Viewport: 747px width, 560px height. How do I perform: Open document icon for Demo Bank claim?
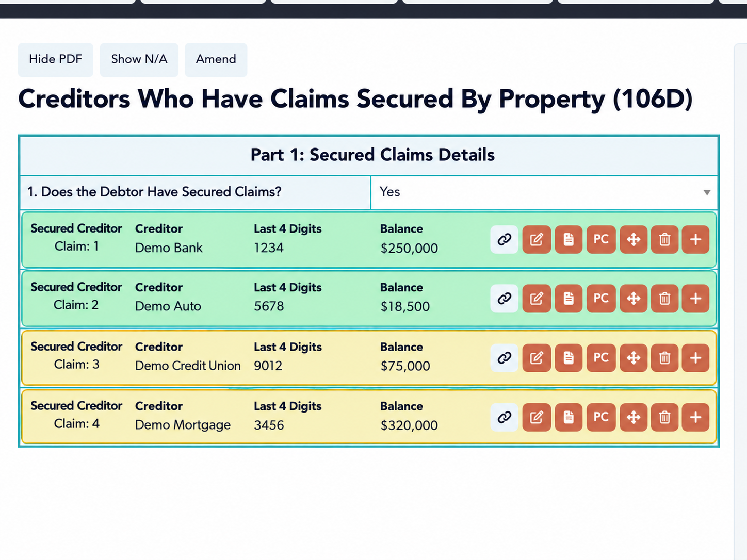point(569,239)
